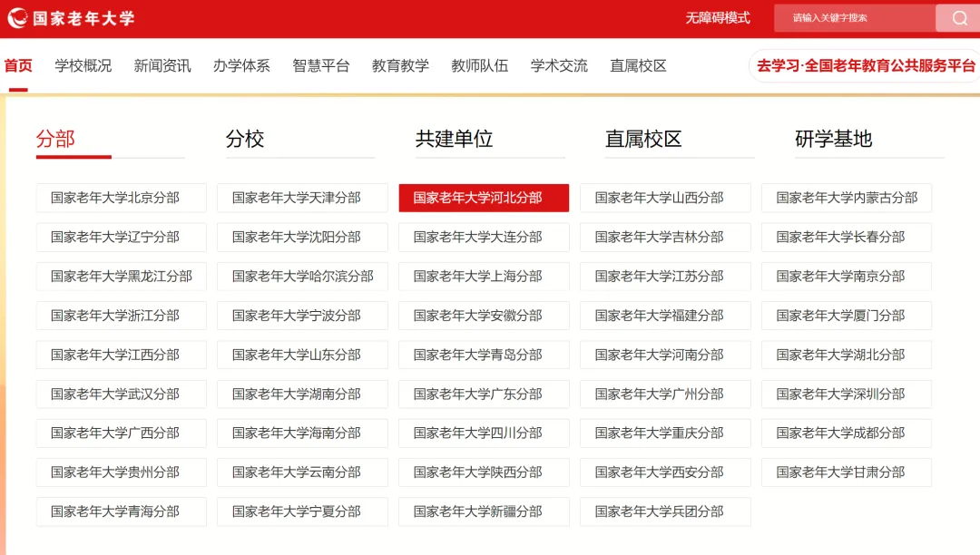Open 国家老年大学陕西分部

point(484,472)
